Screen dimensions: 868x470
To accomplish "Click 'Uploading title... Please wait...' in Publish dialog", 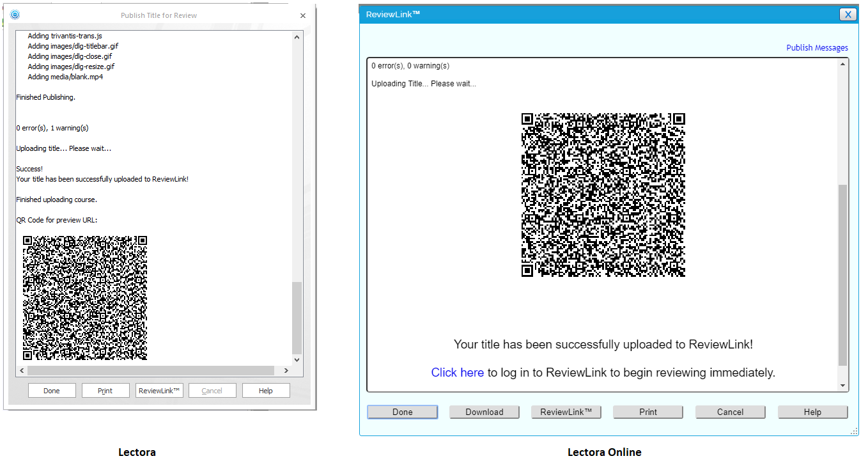I will pyautogui.click(x=64, y=149).
